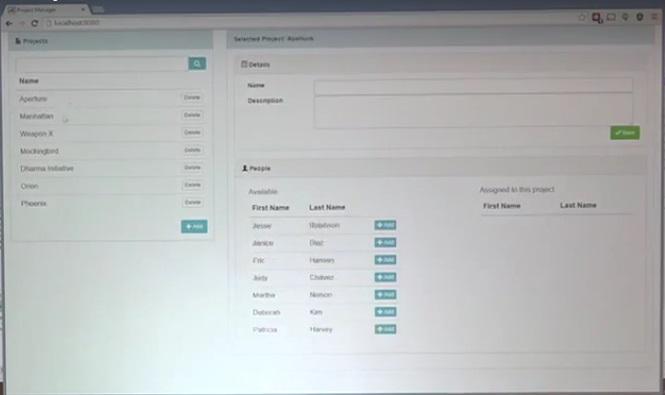Delete the Phoenix project

(x=193, y=202)
